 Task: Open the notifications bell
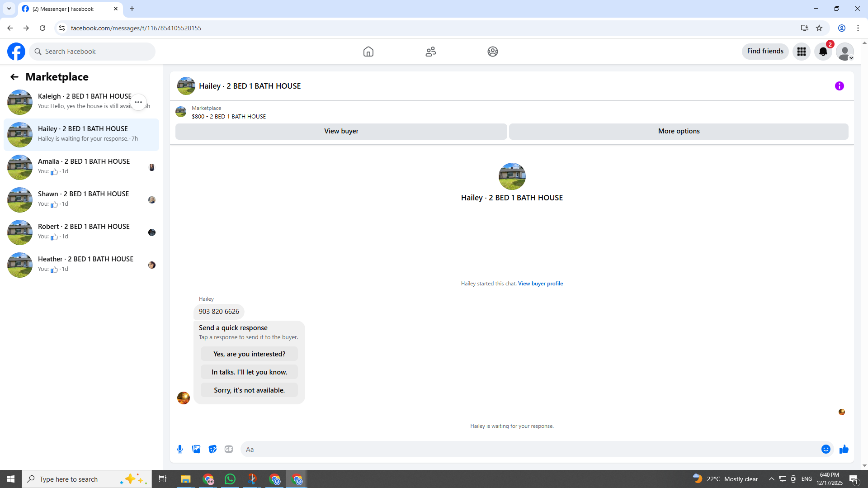[823, 52]
